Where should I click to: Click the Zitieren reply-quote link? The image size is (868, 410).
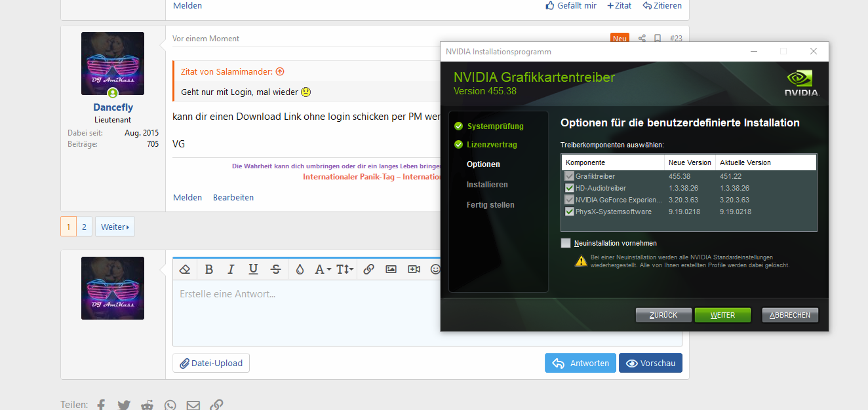coord(662,5)
